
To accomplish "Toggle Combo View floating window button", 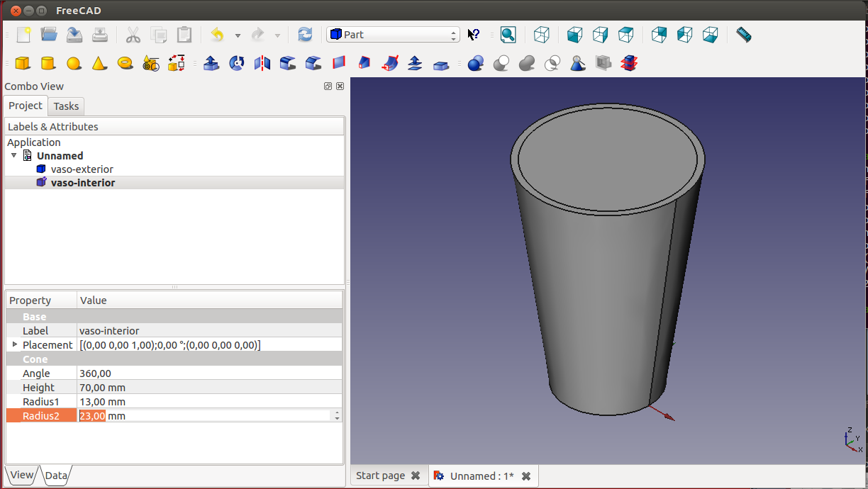I will point(328,86).
